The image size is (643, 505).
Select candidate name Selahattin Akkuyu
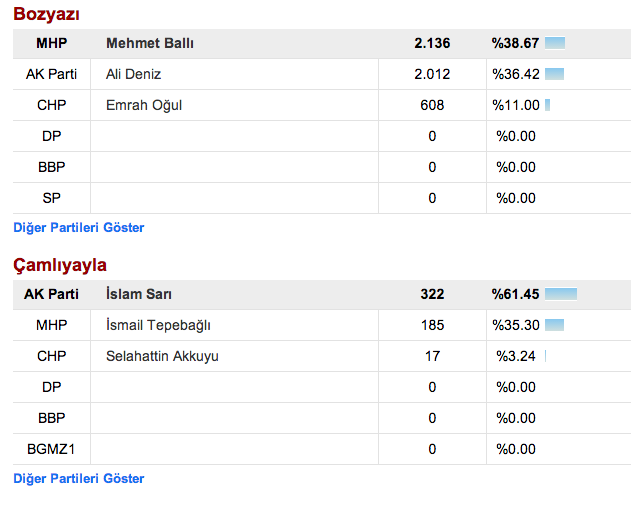pos(162,356)
